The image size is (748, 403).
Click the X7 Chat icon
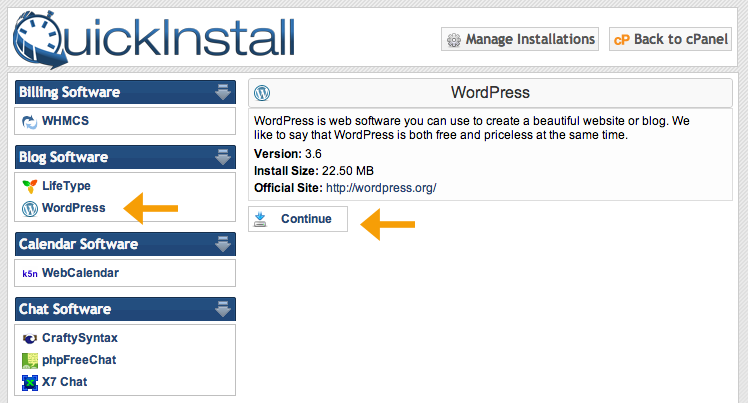30,382
